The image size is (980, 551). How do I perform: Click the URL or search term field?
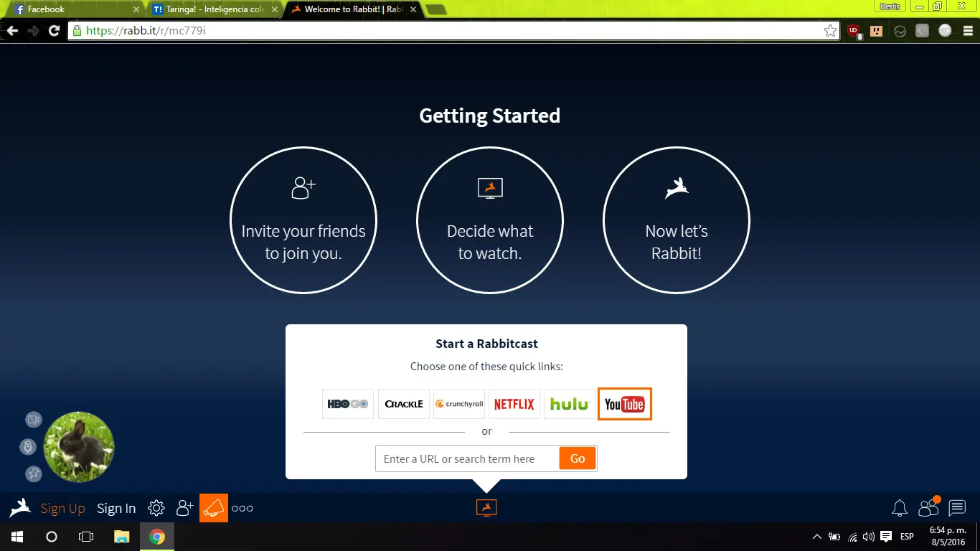[x=467, y=458]
